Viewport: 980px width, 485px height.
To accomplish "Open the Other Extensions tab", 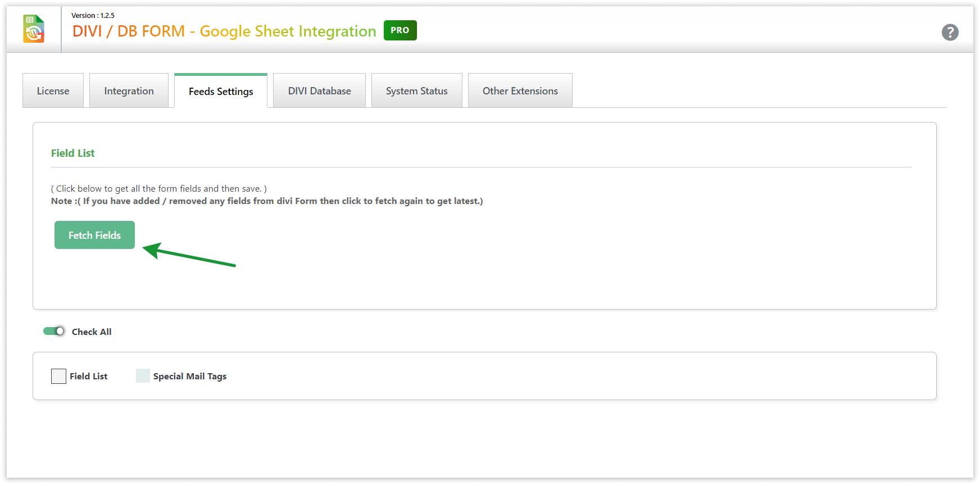I will [520, 91].
